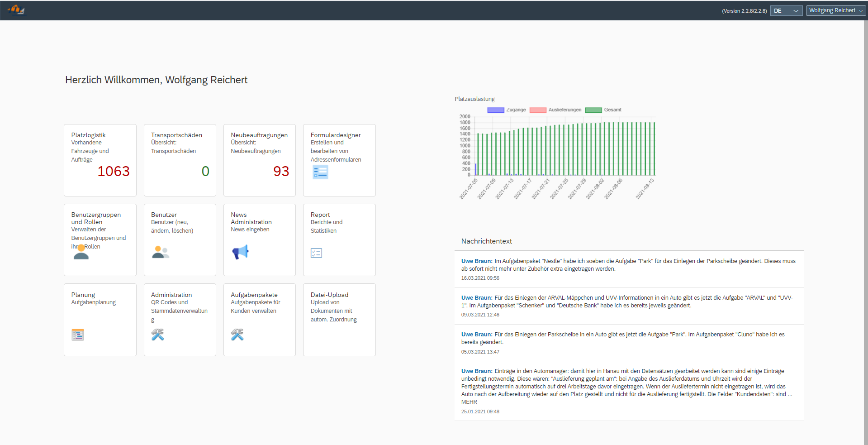Viewport: 868px width, 445px height.
Task: Open the Platzlogistik tile
Action: 100,160
